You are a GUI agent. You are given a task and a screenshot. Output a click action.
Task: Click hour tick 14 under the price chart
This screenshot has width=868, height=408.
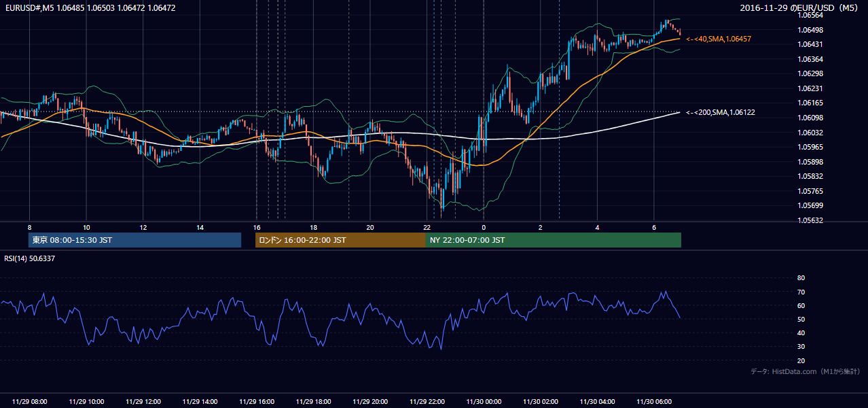tap(200, 227)
